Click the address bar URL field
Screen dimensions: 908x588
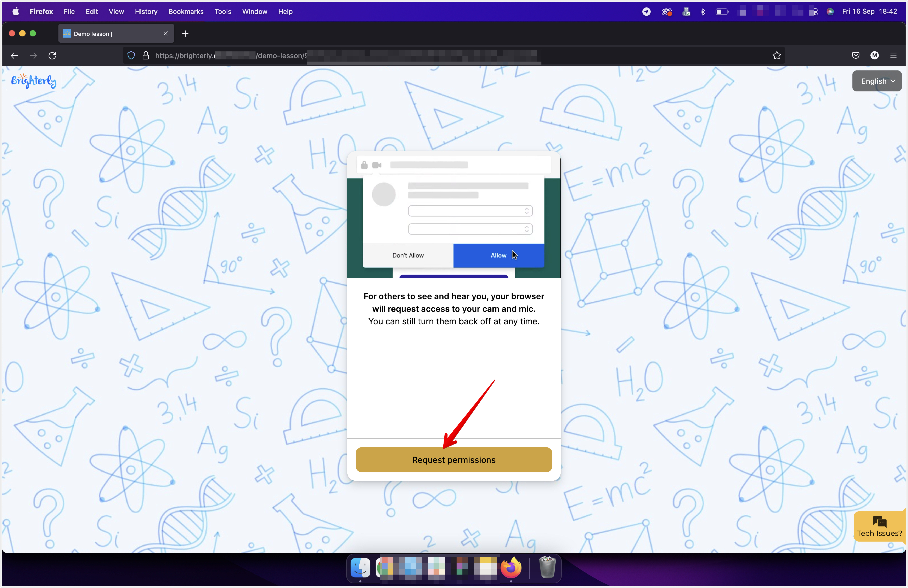coord(454,56)
